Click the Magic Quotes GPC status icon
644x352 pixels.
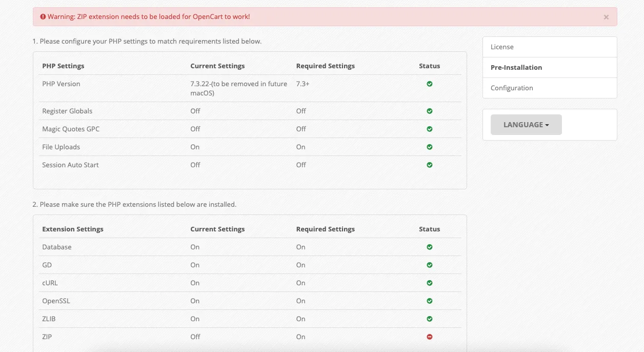point(430,129)
